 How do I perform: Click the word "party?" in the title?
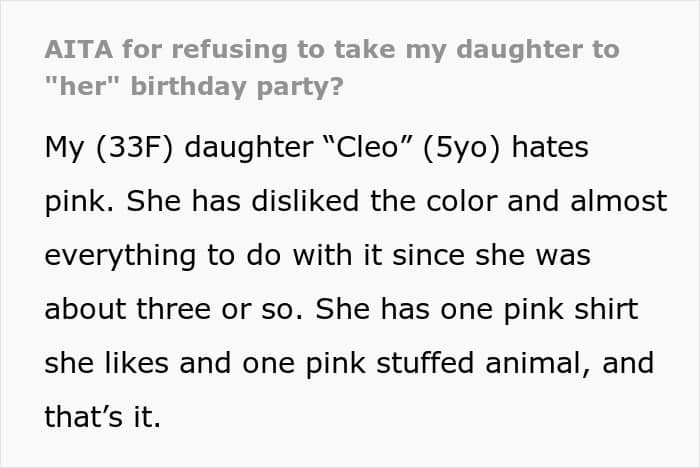(x=300, y=88)
